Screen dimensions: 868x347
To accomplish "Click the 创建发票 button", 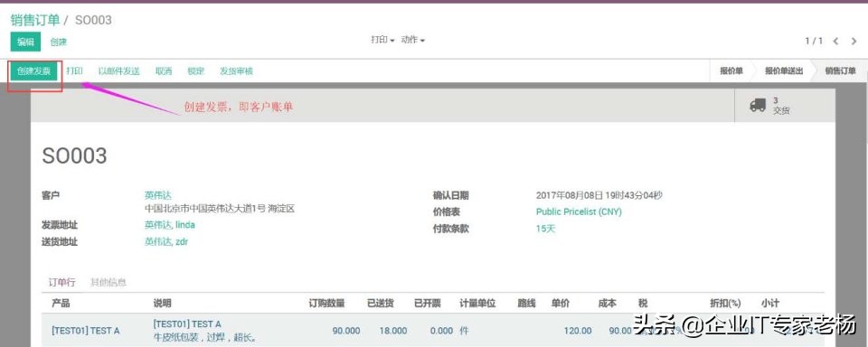I will click(33, 70).
